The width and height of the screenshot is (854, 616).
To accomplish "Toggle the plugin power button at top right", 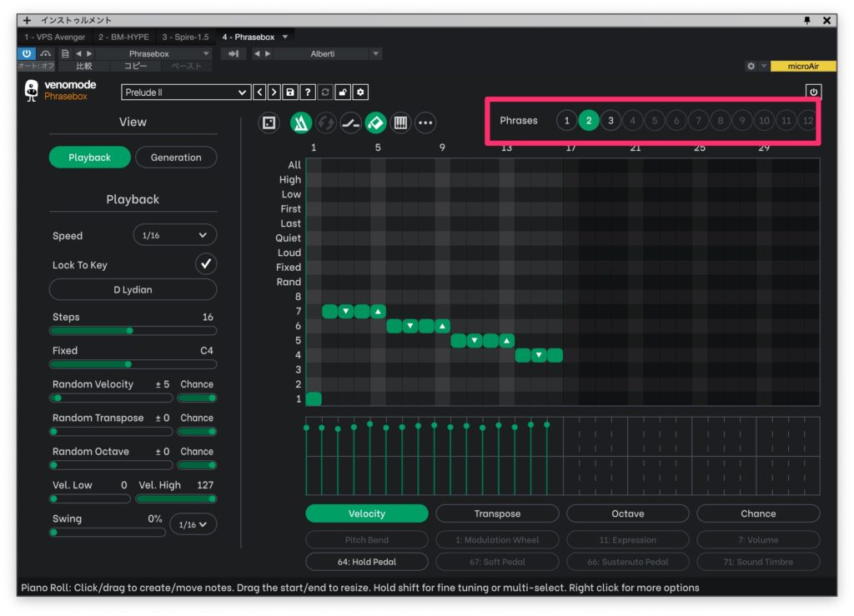I will 813,92.
